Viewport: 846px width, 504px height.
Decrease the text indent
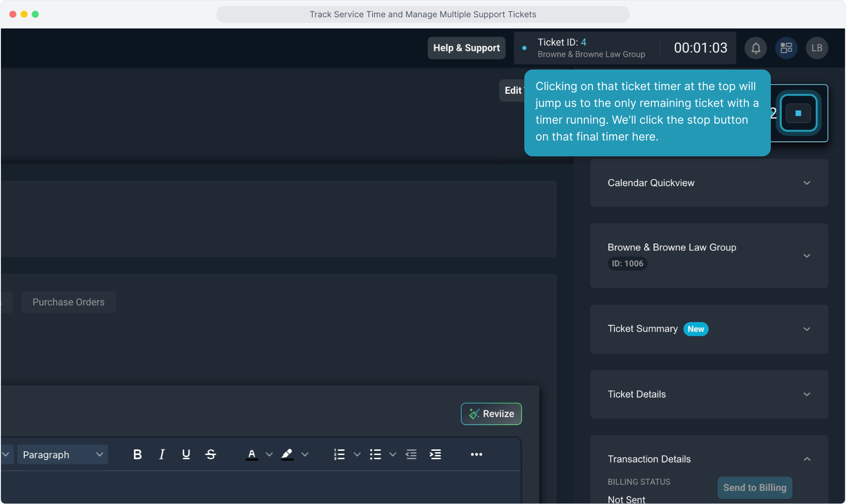(411, 455)
